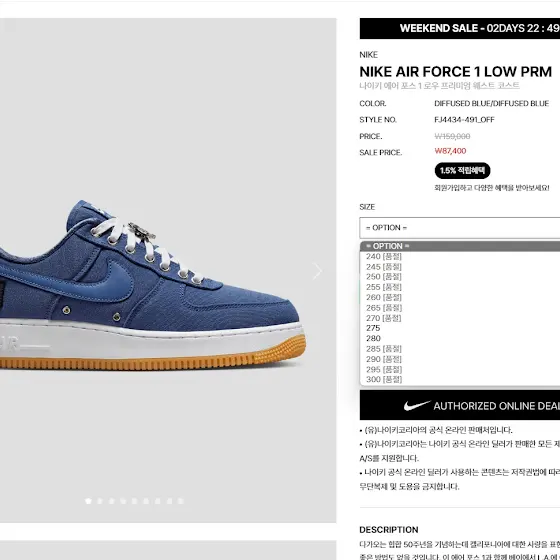Click the NIKE AIR FORCE 1 LOW PRM title
The height and width of the screenshot is (560, 560).
click(455, 72)
